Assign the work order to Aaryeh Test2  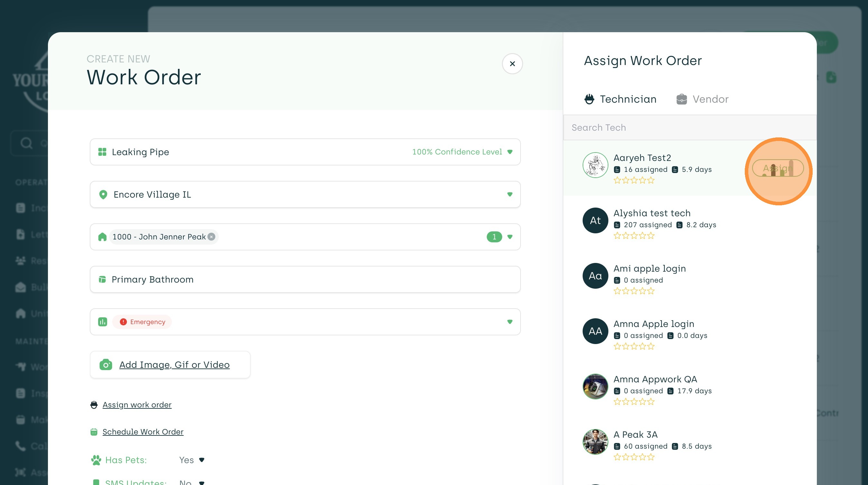point(778,168)
